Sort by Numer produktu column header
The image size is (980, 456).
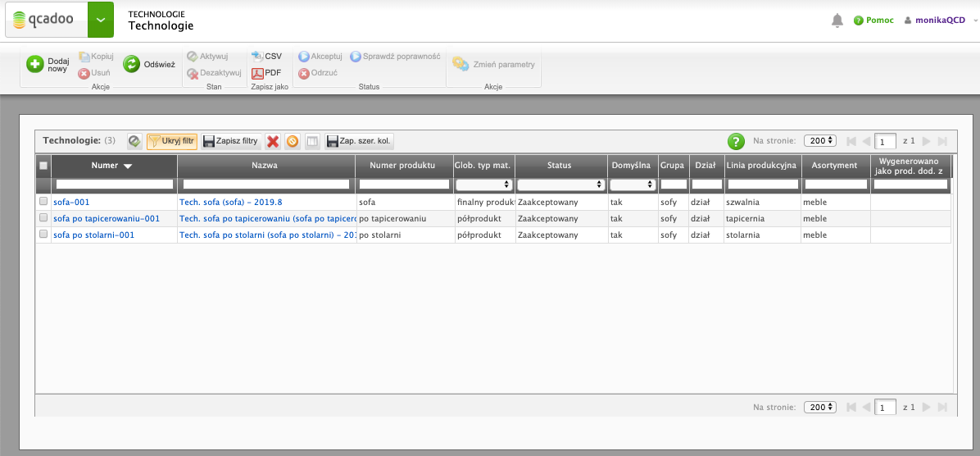click(405, 166)
